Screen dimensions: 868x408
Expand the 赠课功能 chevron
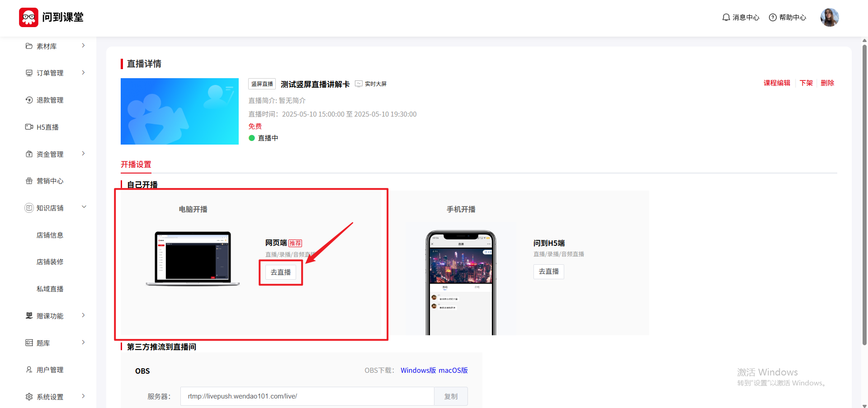pyautogui.click(x=83, y=315)
